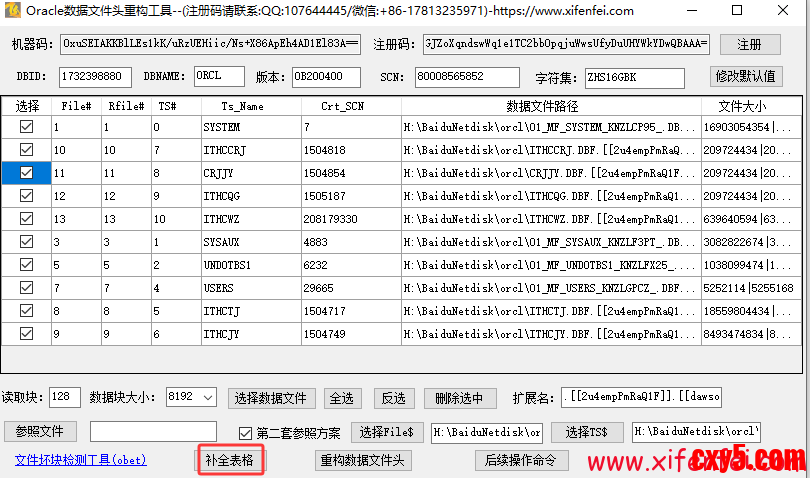
Task: Click the 选择File$ button
Action: pyautogui.click(x=386, y=432)
